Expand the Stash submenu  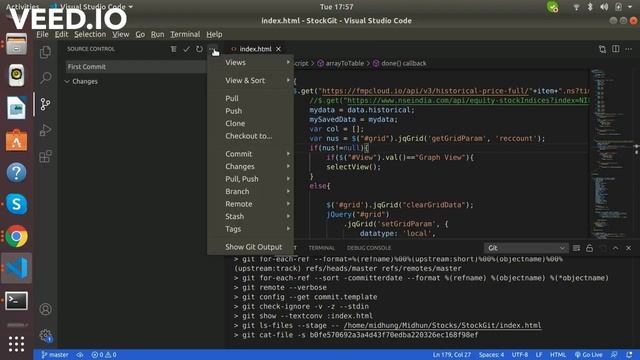point(250,216)
